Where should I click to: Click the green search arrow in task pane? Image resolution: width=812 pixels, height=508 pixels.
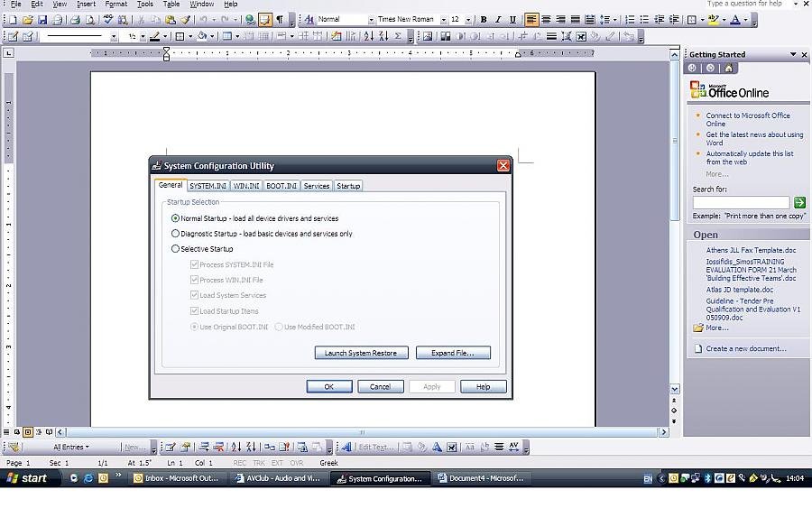[799, 202]
